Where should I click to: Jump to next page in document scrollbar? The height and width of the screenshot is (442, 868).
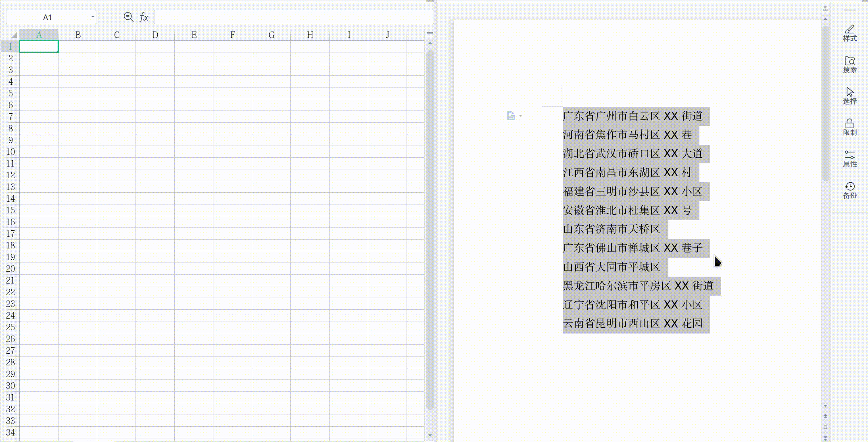[825, 438]
